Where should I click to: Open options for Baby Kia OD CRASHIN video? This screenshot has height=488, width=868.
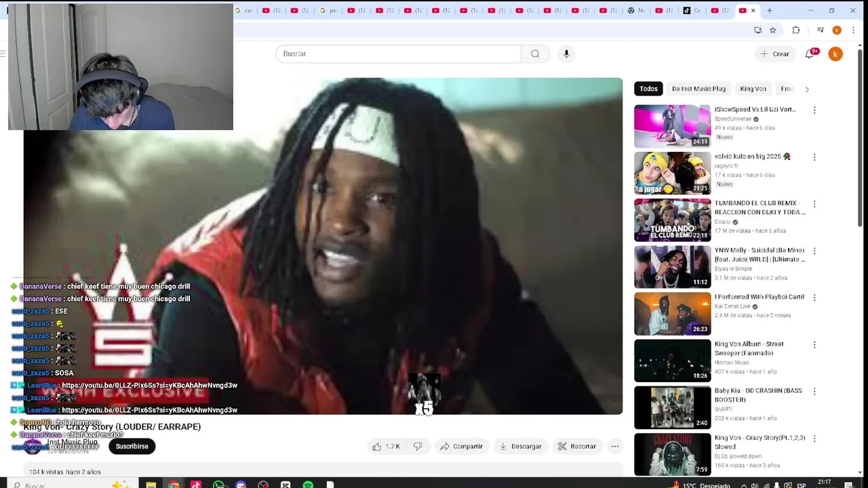[x=814, y=391]
